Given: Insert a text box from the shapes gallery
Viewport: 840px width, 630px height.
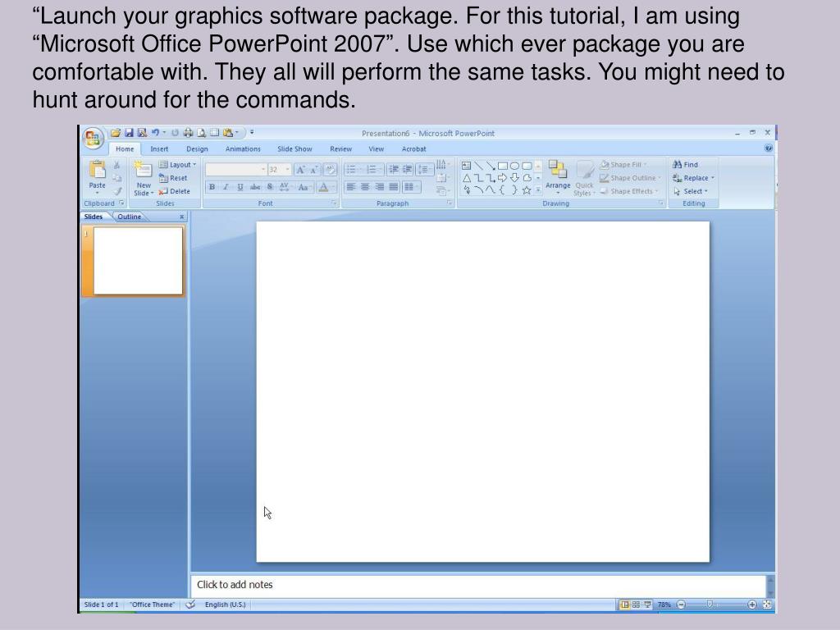Looking at the screenshot, I should (466, 166).
